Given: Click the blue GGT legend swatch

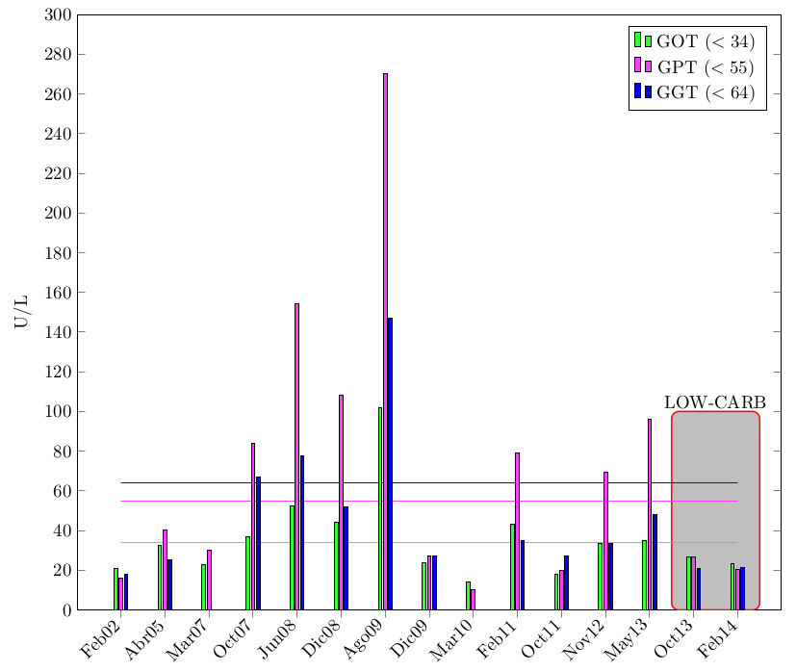Looking at the screenshot, I should point(642,91).
